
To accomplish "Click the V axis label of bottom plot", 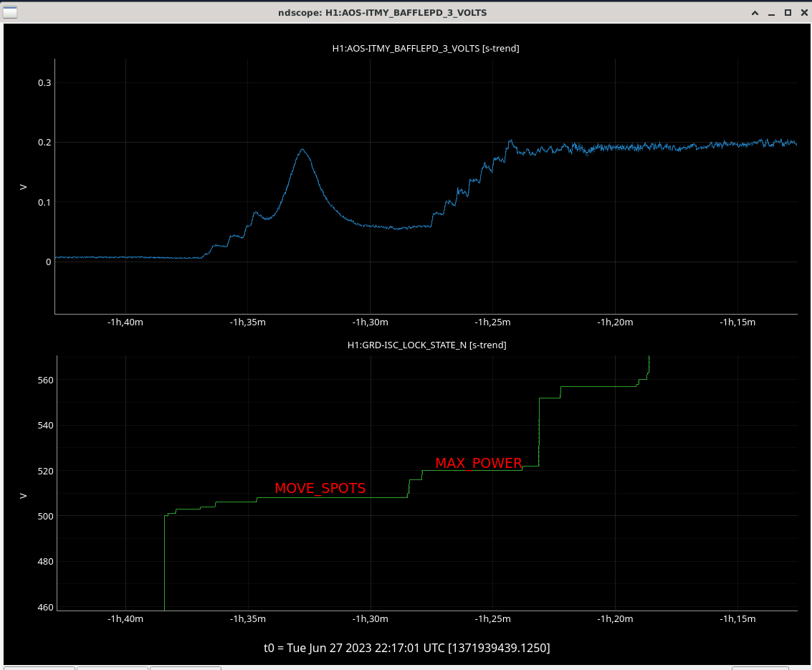I will (24, 494).
